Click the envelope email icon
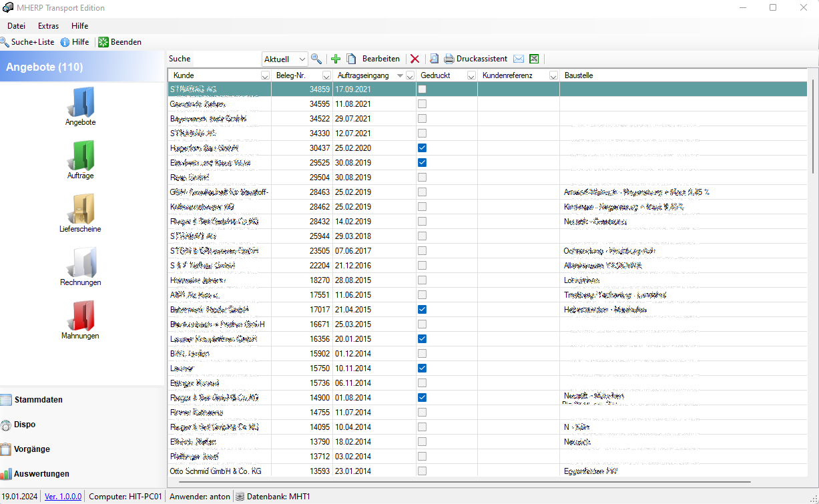The height and width of the screenshot is (504, 819). [x=519, y=59]
